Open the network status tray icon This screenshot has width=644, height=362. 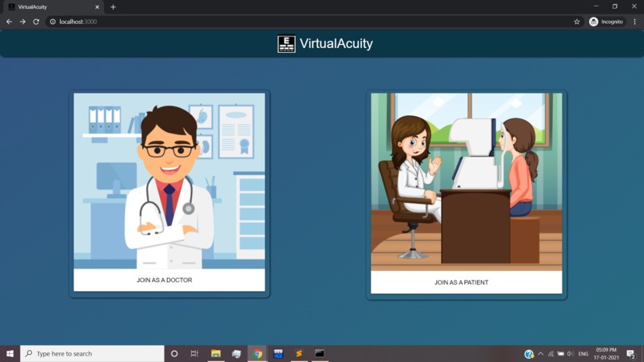[x=551, y=354]
